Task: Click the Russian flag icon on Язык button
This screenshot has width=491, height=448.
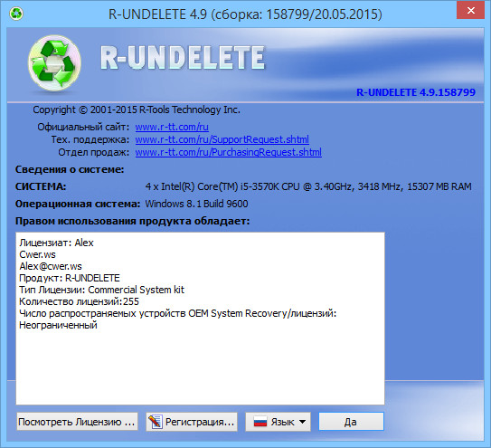Action: (260, 422)
